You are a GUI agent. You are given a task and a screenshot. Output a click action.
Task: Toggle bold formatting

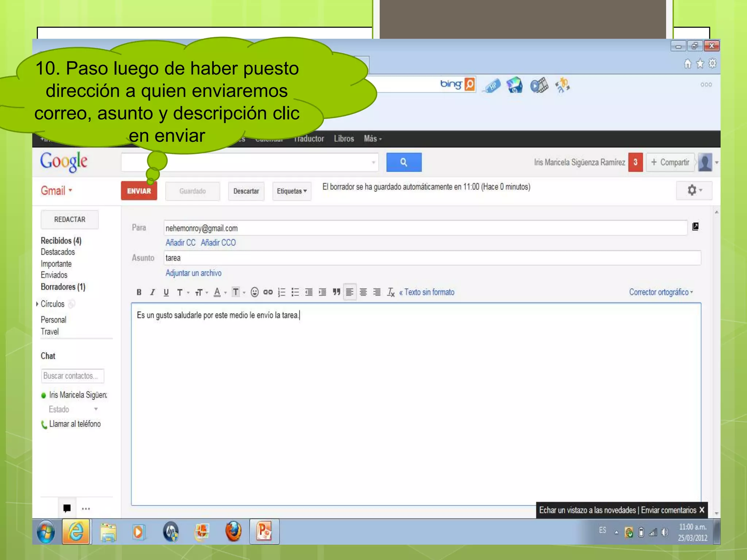[139, 292]
